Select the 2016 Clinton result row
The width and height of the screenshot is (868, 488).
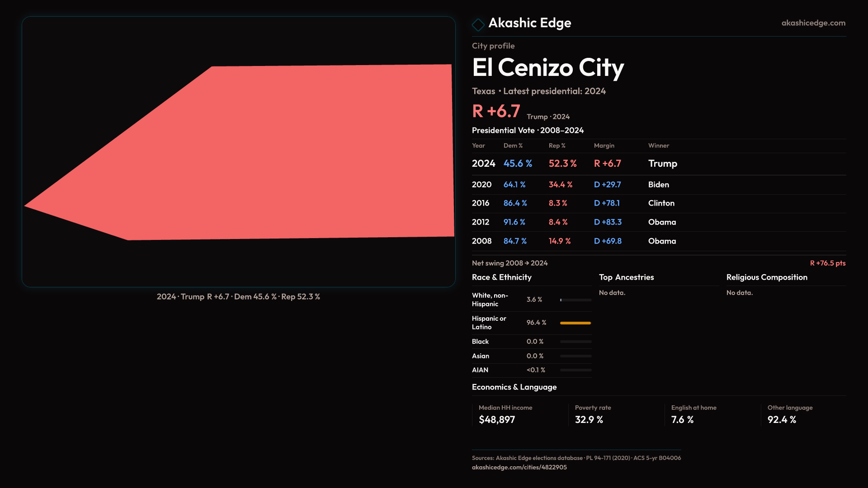tap(658, 203)
